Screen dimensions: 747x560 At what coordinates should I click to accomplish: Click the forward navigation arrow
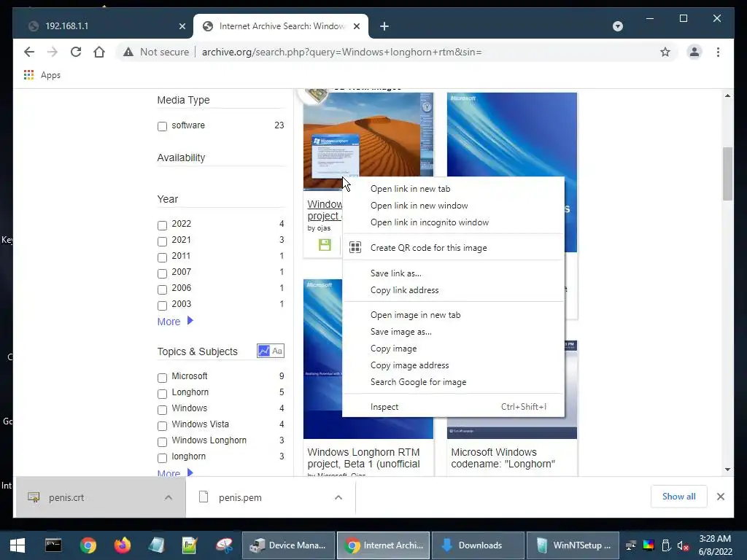pyautogui.click(x=53, y=52)
